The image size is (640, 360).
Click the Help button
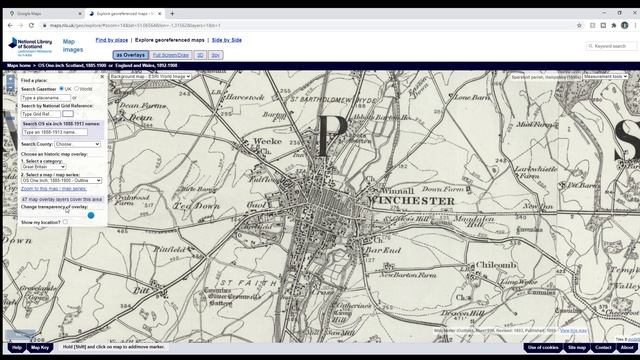click(17, 347)
